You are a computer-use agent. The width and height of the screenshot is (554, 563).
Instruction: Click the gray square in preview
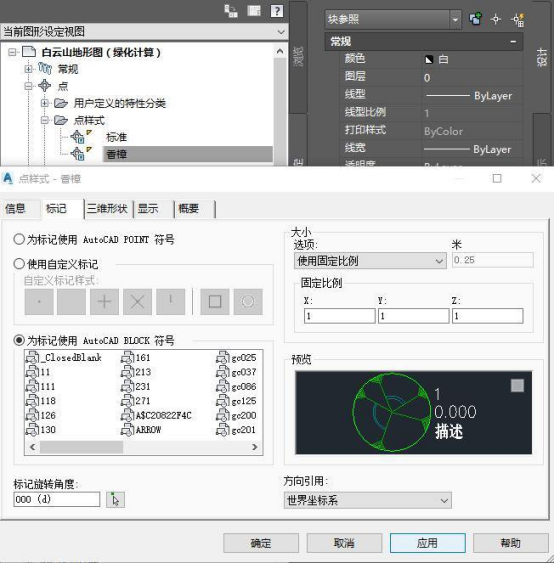pos(517,386)
